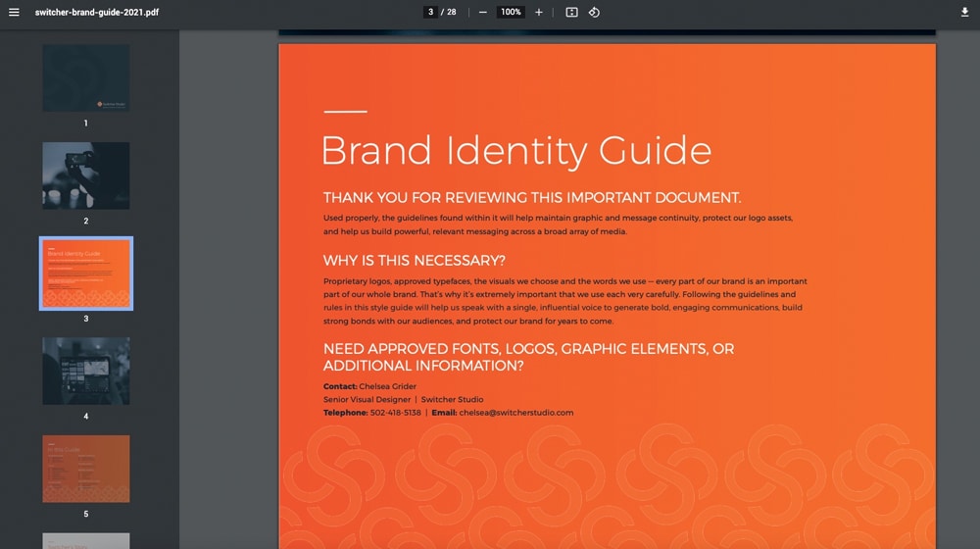Open page 4 thumbnail
The image size is (980, 549).
[86, 371]
